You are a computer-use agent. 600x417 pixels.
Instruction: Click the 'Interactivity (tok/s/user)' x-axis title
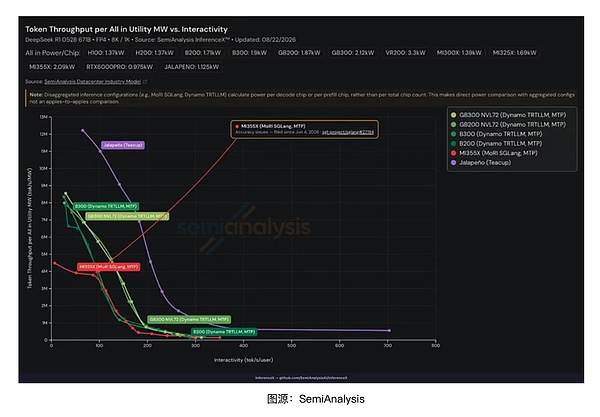(243, 360)
